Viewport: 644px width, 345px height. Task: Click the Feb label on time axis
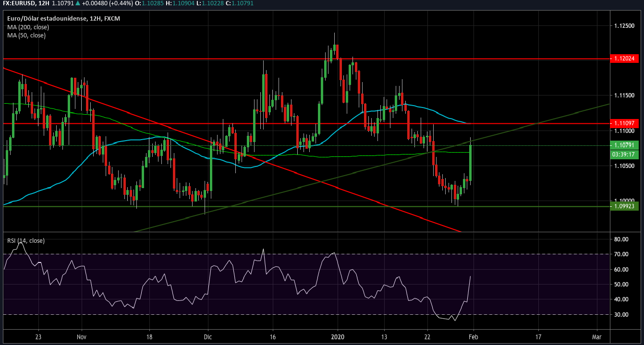[x=474, y=336]
